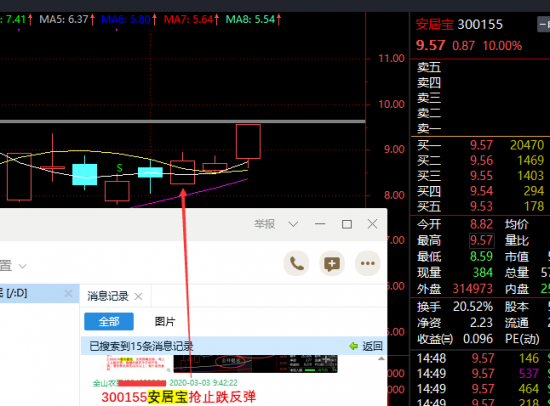Switch to the 图片 filter tab
This screenshot has height=406, width=550.
(165, 321)
